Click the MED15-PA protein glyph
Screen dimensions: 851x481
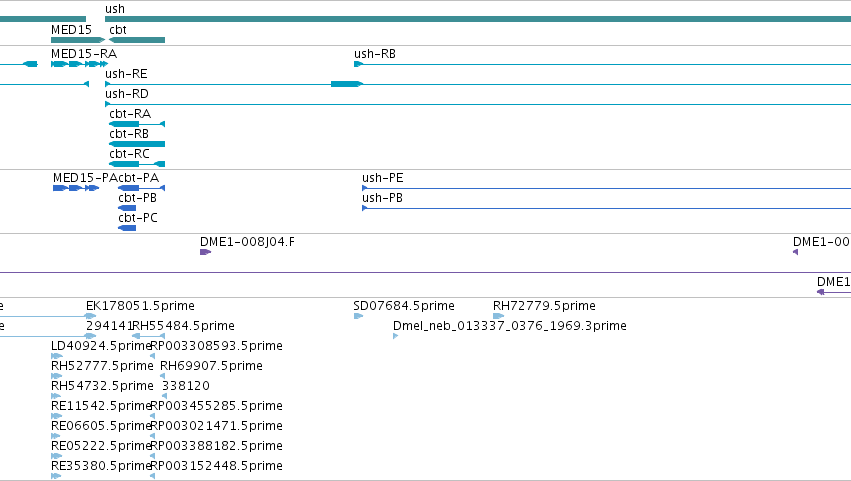pyautogui.click(x=76, y=188)
